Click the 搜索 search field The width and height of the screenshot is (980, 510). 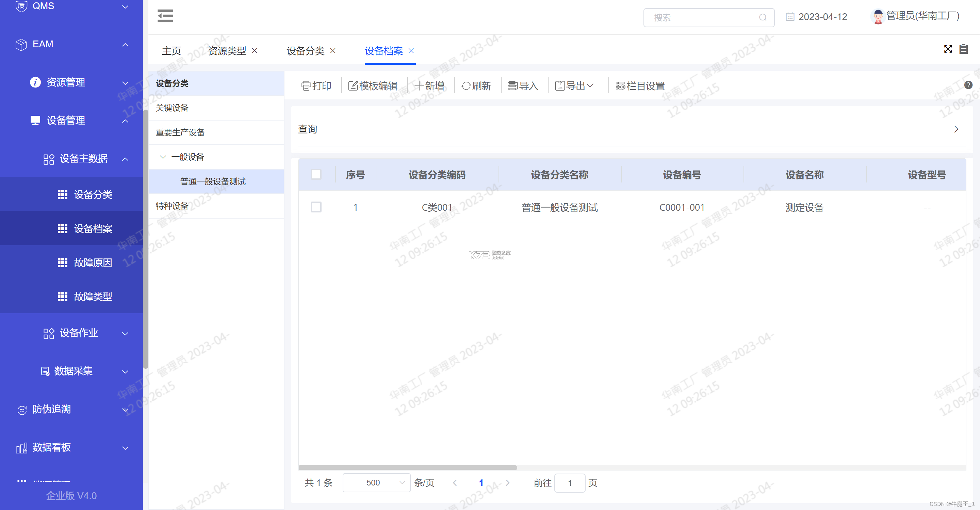(x=709, y=17)
